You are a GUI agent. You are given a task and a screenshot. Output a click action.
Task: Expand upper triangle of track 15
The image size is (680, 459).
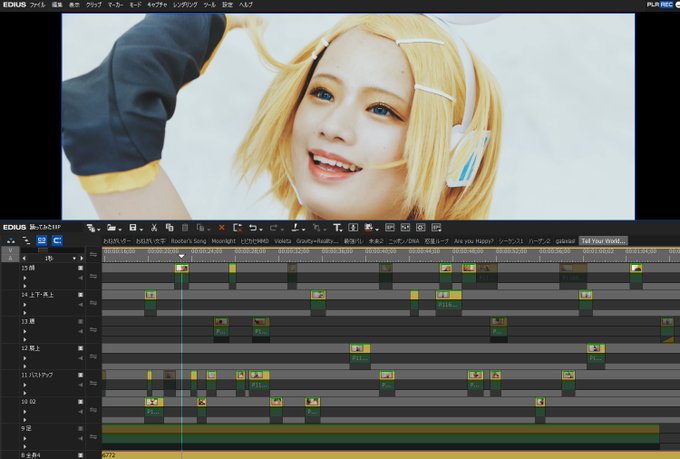[x=25, y=278]
